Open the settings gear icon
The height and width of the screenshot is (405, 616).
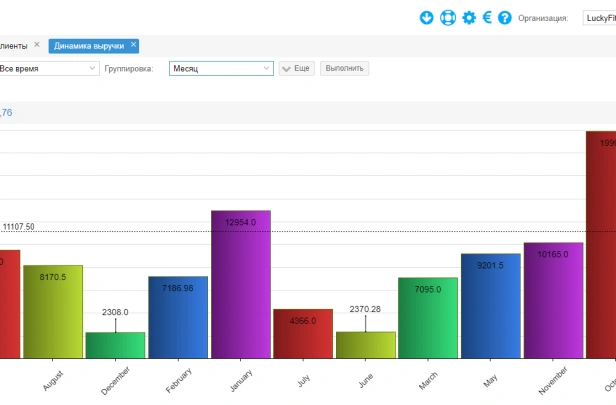click(469, 18)
